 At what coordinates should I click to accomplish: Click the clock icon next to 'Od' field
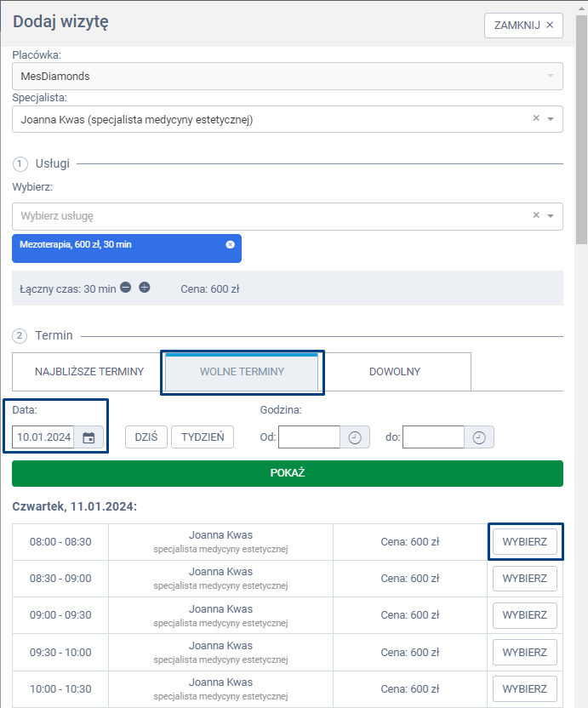(x=355, y=437)
